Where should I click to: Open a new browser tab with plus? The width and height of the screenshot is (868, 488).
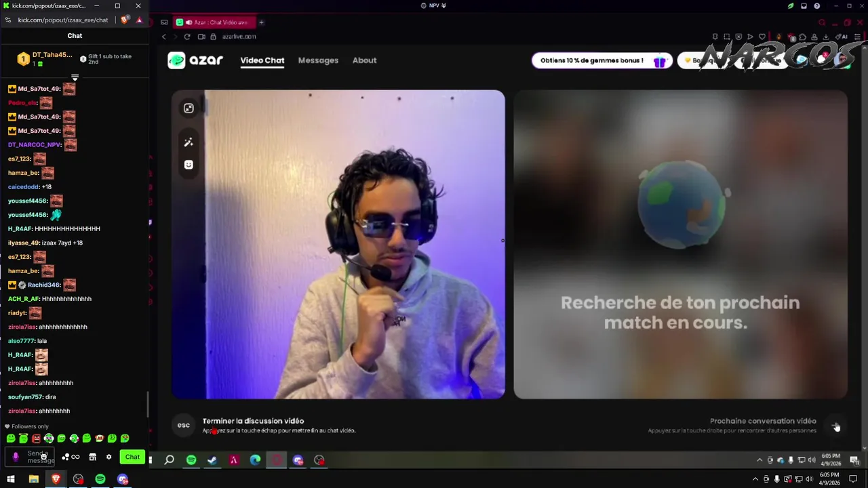261,22
